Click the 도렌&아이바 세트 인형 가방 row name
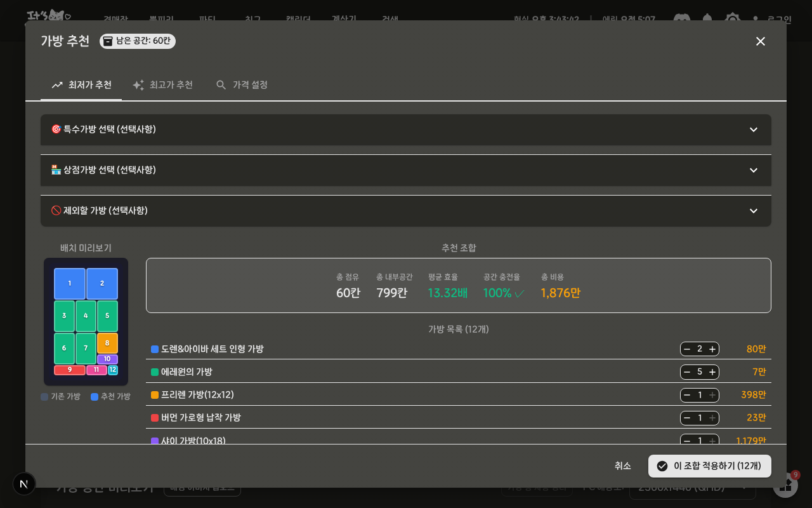812x508 pixels. (x=213, y=349)
